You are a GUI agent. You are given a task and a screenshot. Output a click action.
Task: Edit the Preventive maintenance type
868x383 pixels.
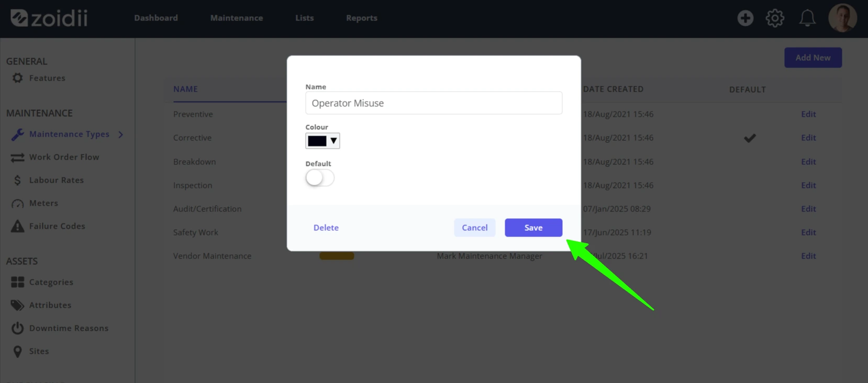click(x=808, y=114)
